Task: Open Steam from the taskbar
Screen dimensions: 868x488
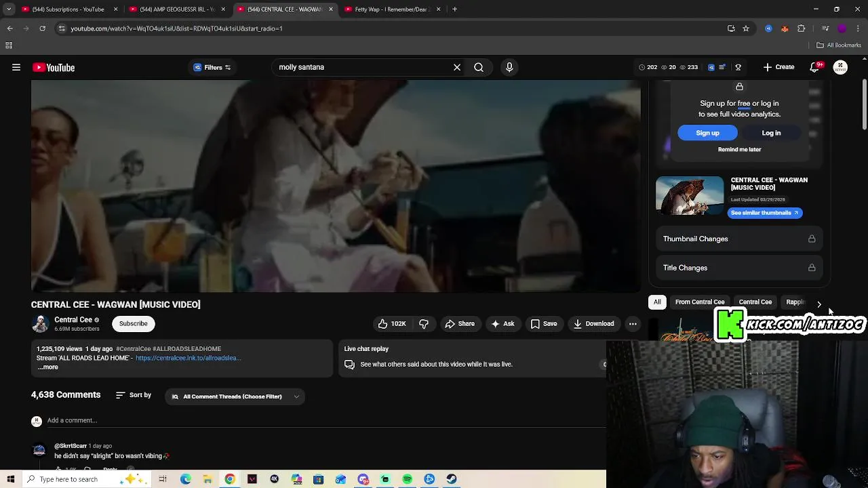Action: [x=451, y=479]
